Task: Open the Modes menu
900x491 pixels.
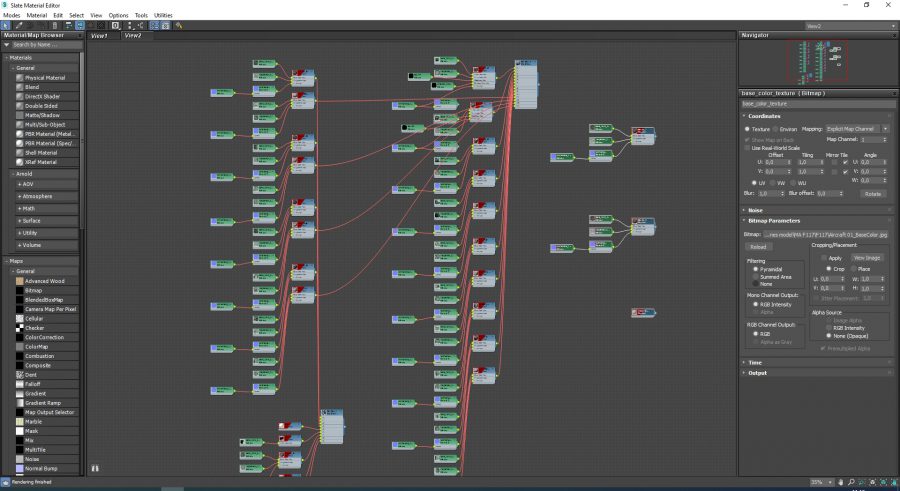Action: coord(11,16)
